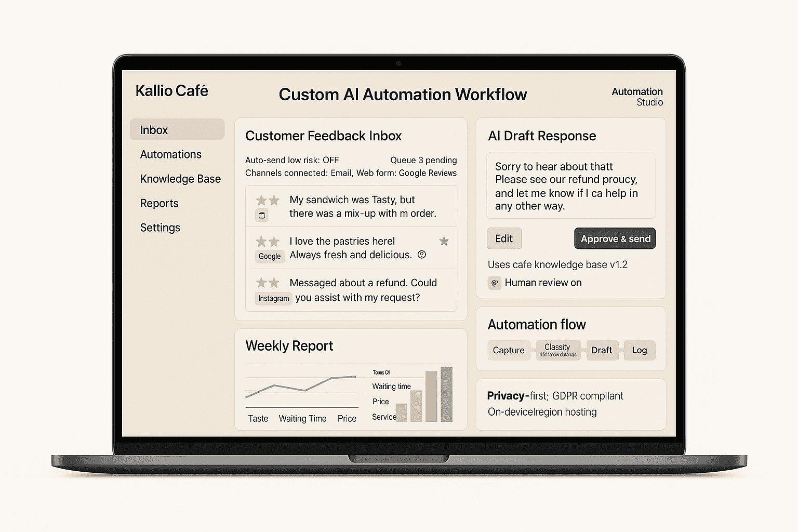Click Edit on the AI draft response
This screenshot has height=532, width=798.
point(504,238)
